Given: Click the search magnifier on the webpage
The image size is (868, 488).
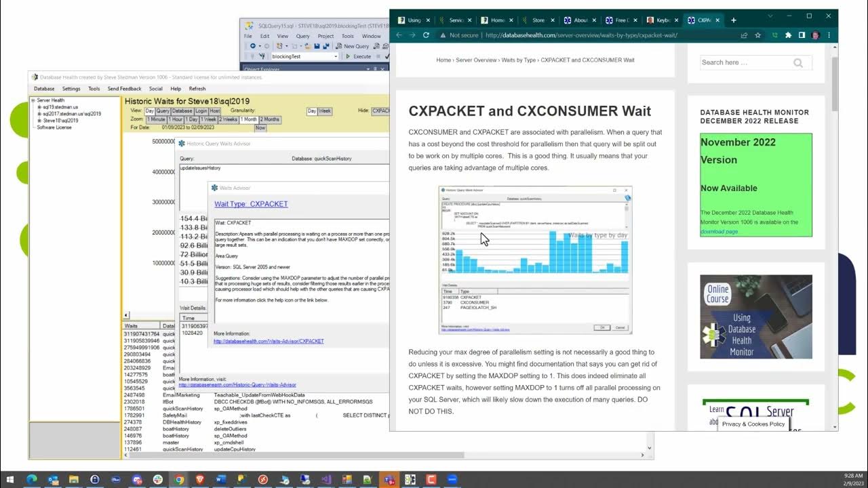Looking at the screenshot, I should pyautogui.click(x=798, y=63).
